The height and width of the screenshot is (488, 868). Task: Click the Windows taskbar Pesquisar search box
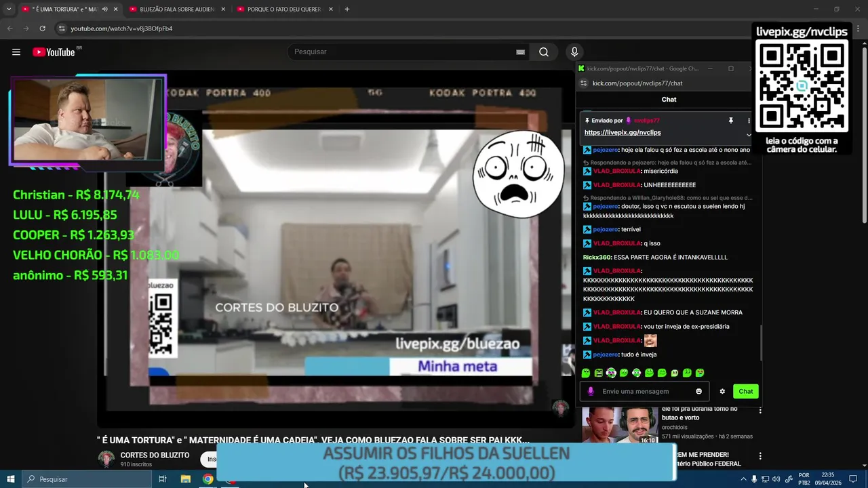pyautogui.click(x=86, y=479)
